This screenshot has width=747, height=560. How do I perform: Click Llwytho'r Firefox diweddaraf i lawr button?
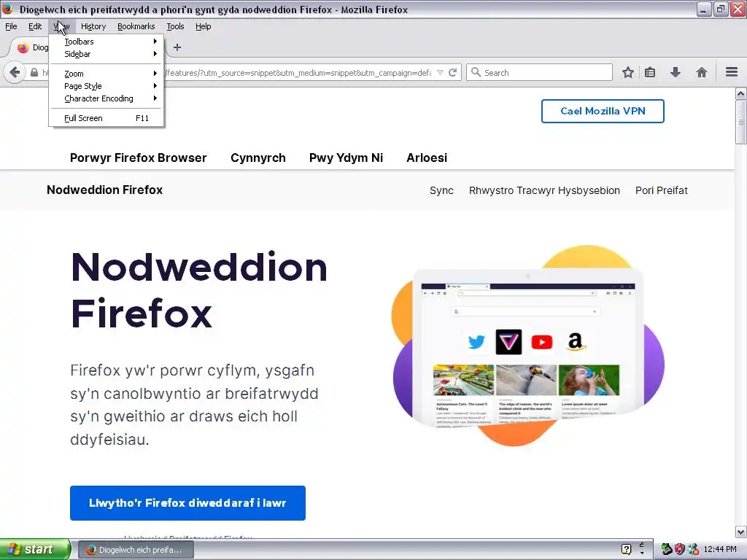(187, 503)
